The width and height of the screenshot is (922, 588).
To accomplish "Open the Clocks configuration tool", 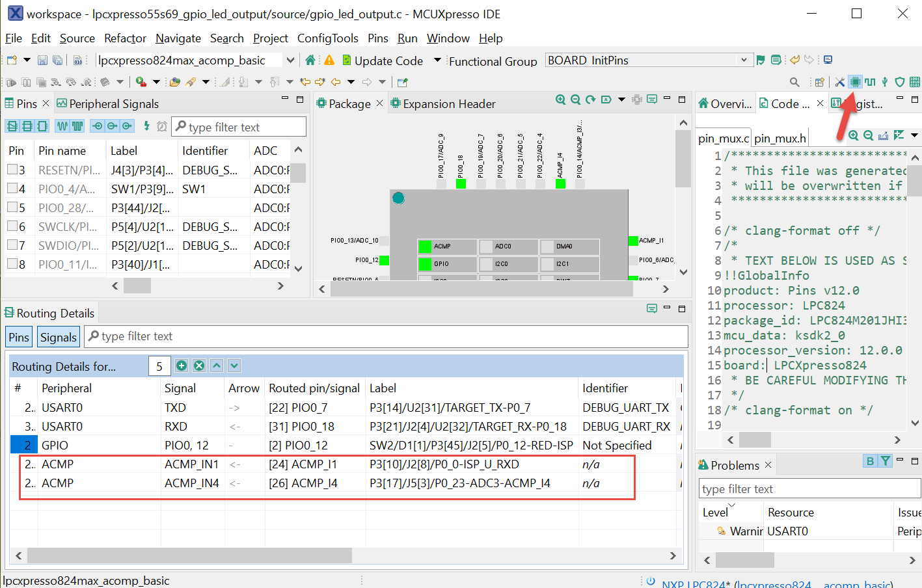I will point(870,81).
